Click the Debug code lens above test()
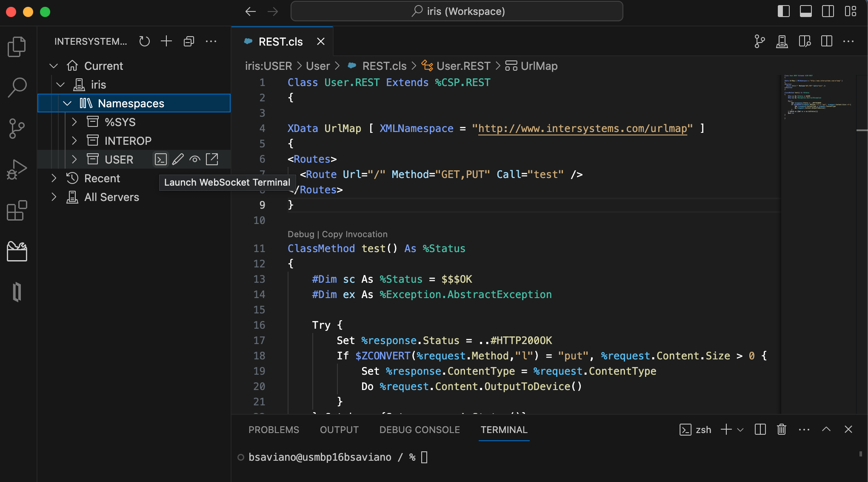 pyautogui.click(x=300, y=234)
